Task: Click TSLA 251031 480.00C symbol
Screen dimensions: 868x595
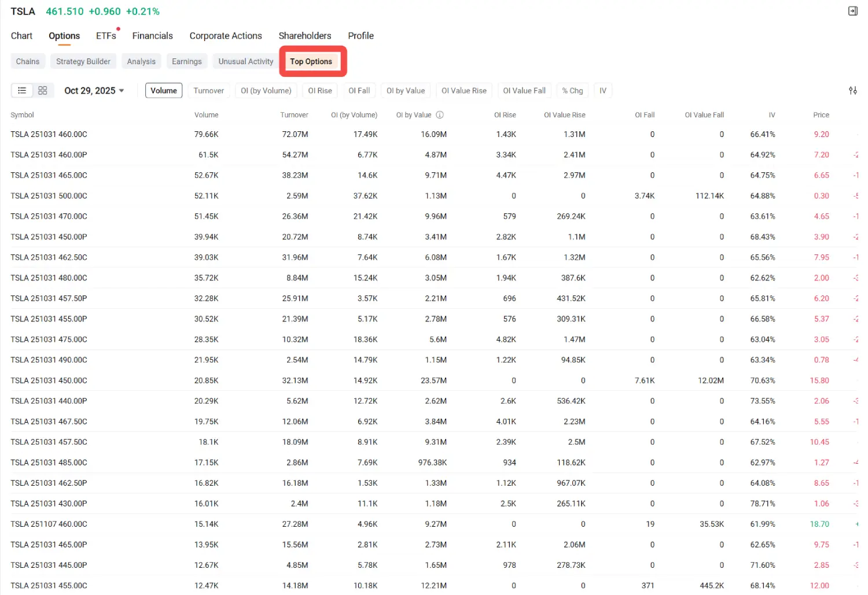Action: pyautogui.click(x=49, y=278)
